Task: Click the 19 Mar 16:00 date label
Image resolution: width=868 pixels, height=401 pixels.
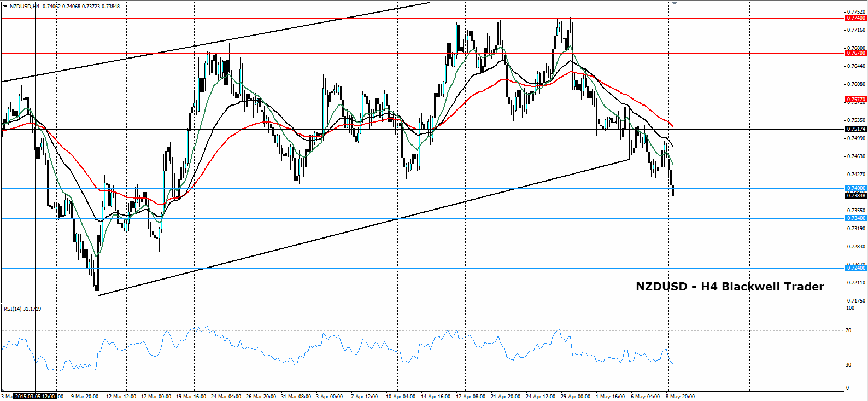Action: point(191,397)
